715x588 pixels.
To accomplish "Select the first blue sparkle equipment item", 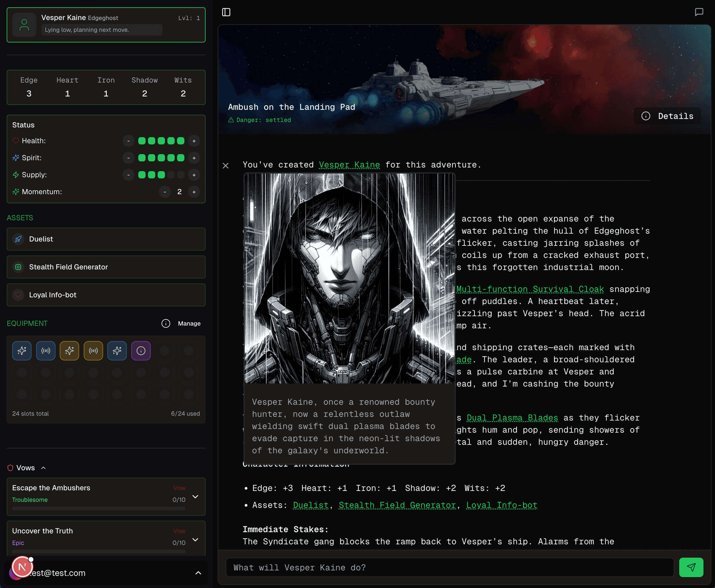I will tap(22, 350).
